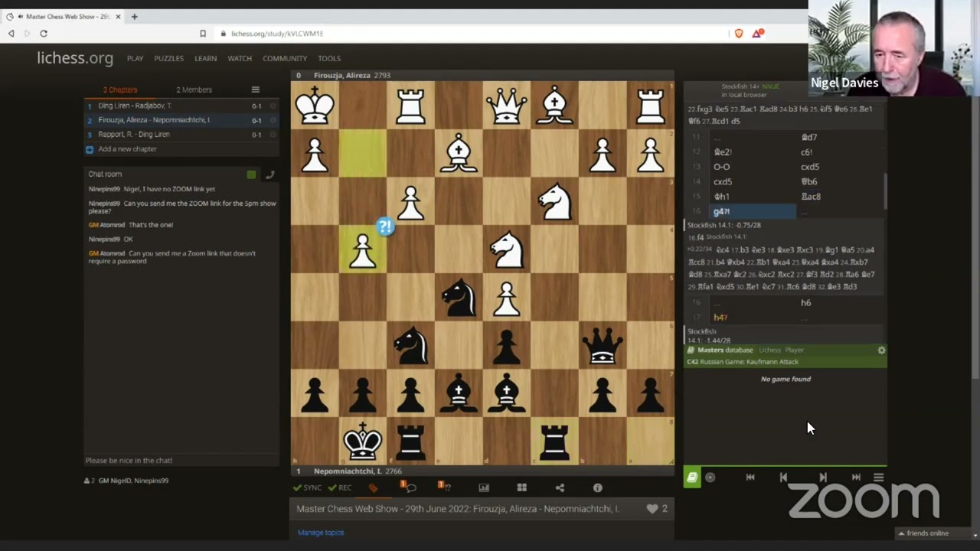Close the Master Chess Web Show tab
Screen dimensions: 980x551
[118, 16]
